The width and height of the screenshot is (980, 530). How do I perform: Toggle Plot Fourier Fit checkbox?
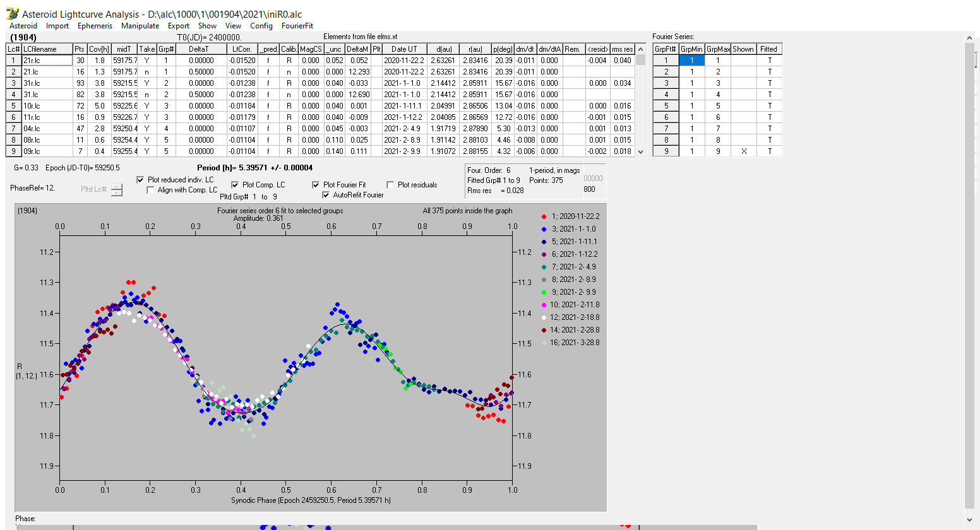pyautogui.click(x=316, y=185)
